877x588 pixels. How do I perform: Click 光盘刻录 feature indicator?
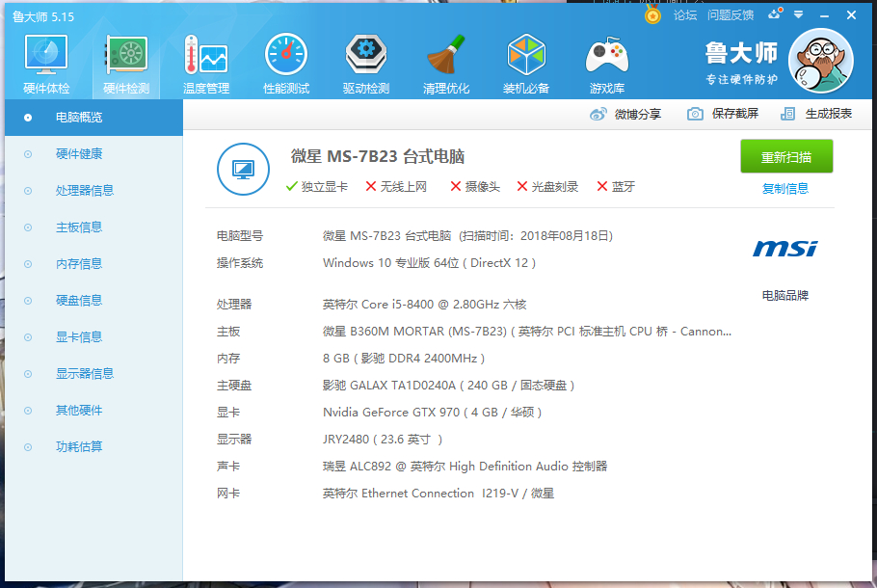pyautogui.click(x=547, y=187)
